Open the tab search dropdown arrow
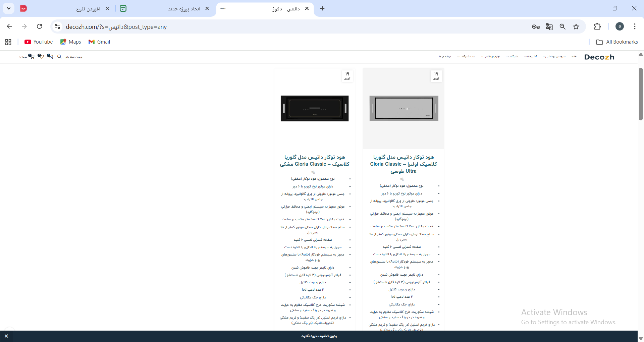The width and height of the screenshot is (644, 342). pyautogui.click(x=9, y=8)
